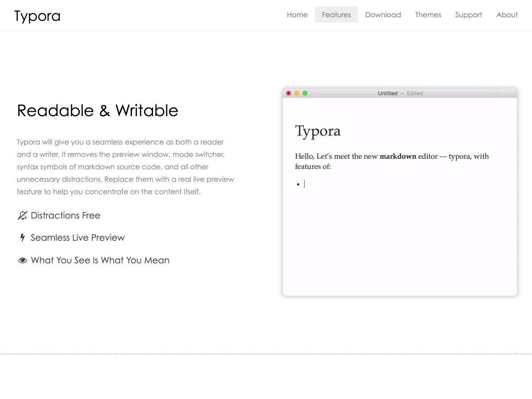
Task: Click the green zoom dot in demo window
Action: [305, 93]
